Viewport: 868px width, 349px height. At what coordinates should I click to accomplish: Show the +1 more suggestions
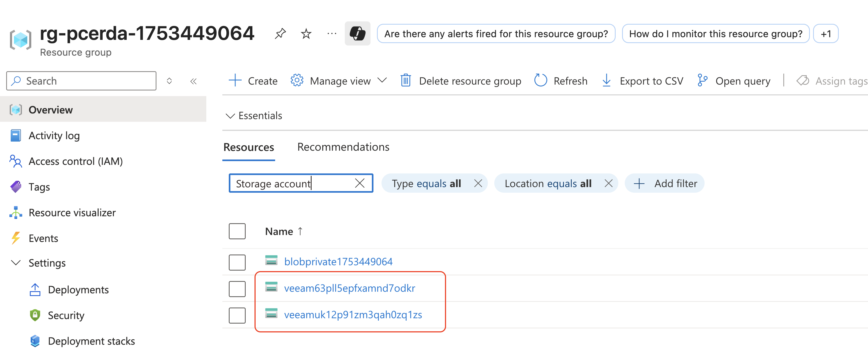826,33
